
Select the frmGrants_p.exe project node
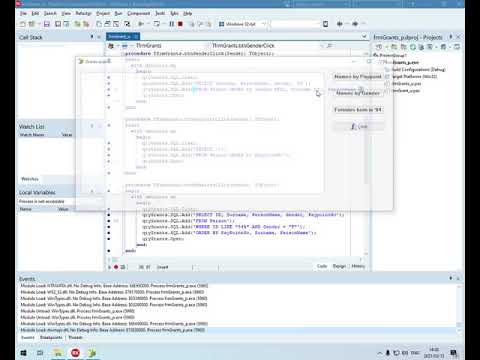pyautogui.click(x=405, y=62)
